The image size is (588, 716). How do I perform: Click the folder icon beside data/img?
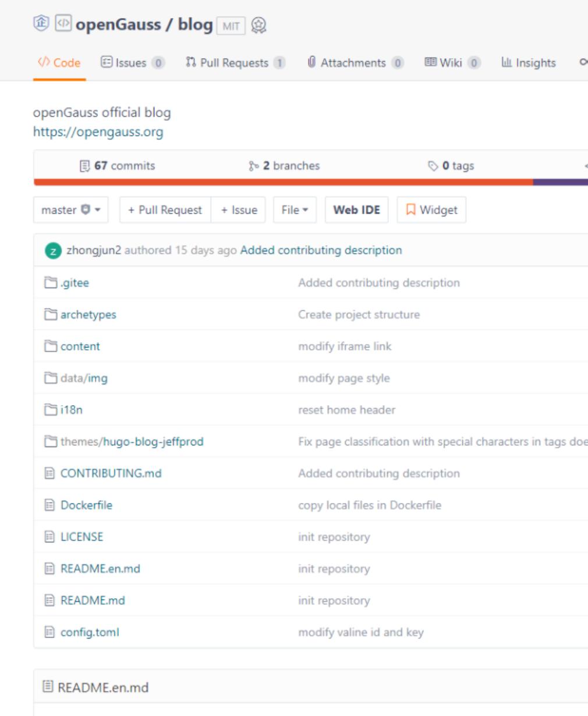(50, 378)
